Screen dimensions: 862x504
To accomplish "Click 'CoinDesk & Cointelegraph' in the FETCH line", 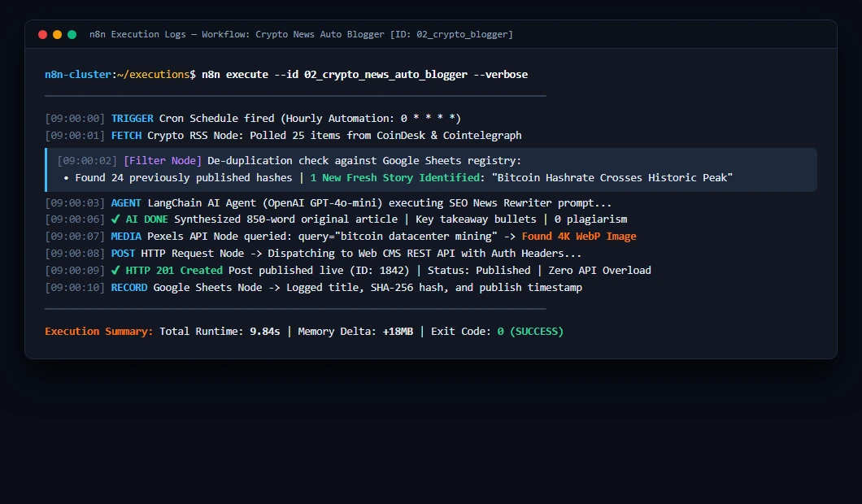I will [449, 135].
